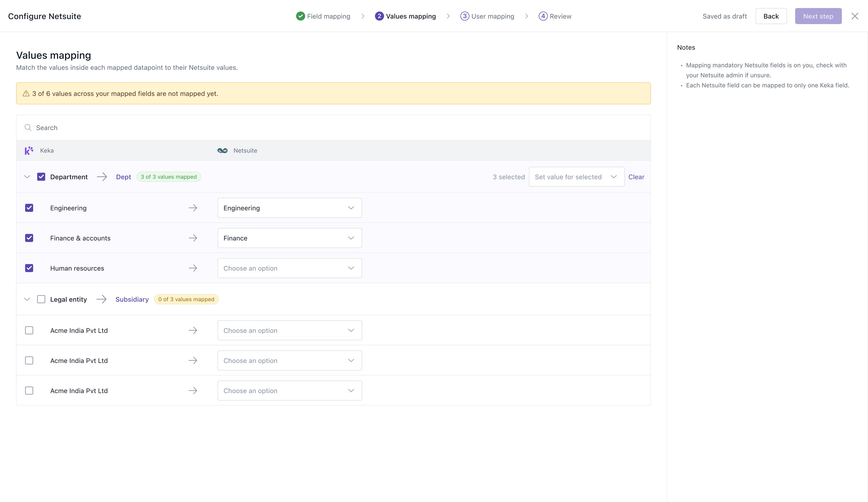868x502 pixels.
Task: Click the green Field mapping checkmark icon
Action: [300, 16]
